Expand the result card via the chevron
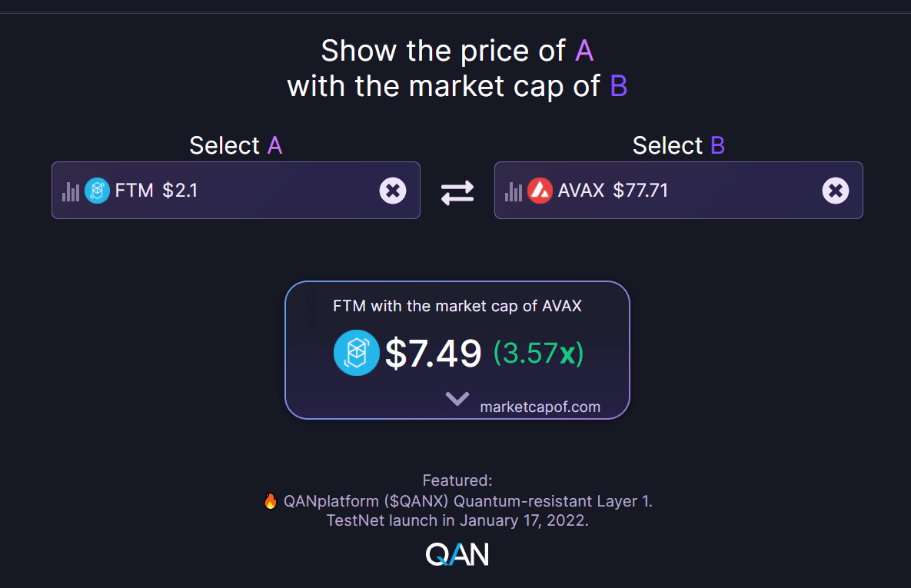911x588 pixels. pyautogui.click(x=457, y=398)
